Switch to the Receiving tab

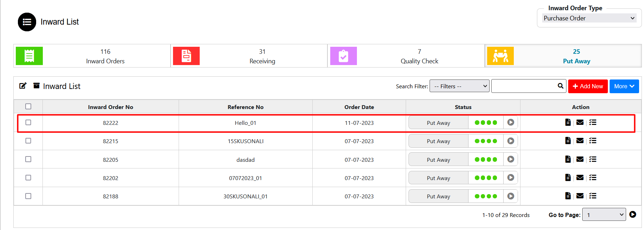point(249,56)
